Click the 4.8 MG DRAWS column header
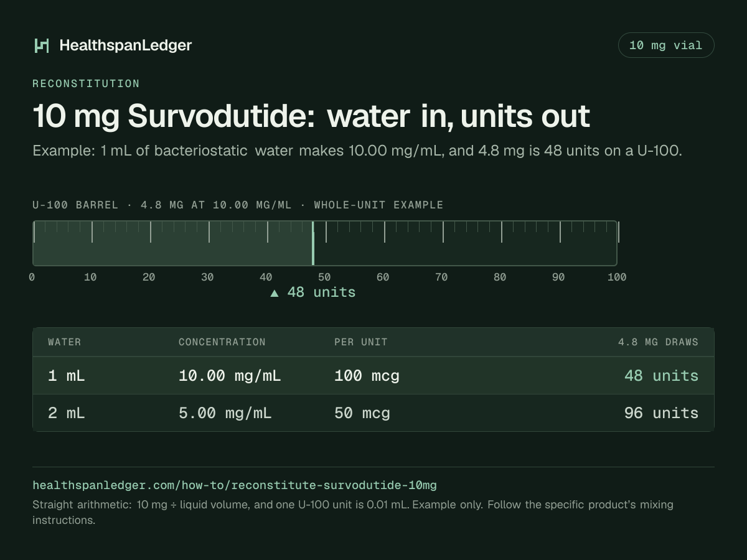 658,342
